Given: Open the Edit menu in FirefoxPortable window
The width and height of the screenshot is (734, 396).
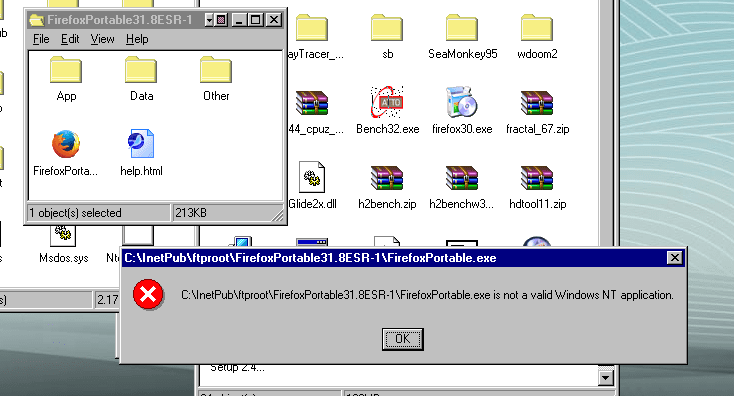Looking at the screenshot, I should [x=70, y=39].
